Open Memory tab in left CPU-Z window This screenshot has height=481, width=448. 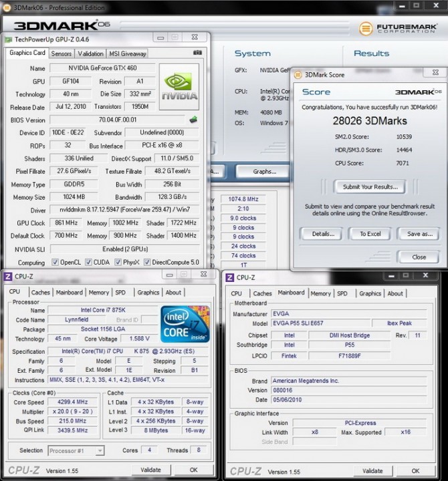[x=99, y=293]
